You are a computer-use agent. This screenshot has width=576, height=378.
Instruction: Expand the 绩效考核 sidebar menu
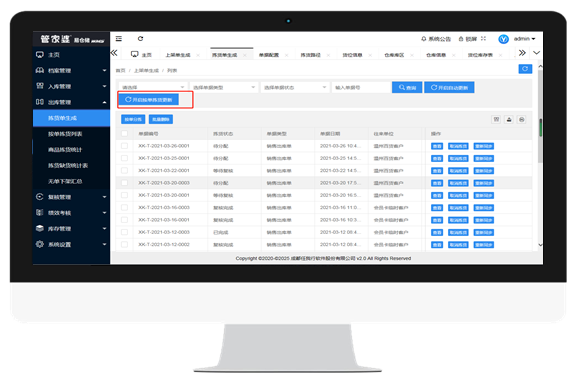[x=104, y=213]
